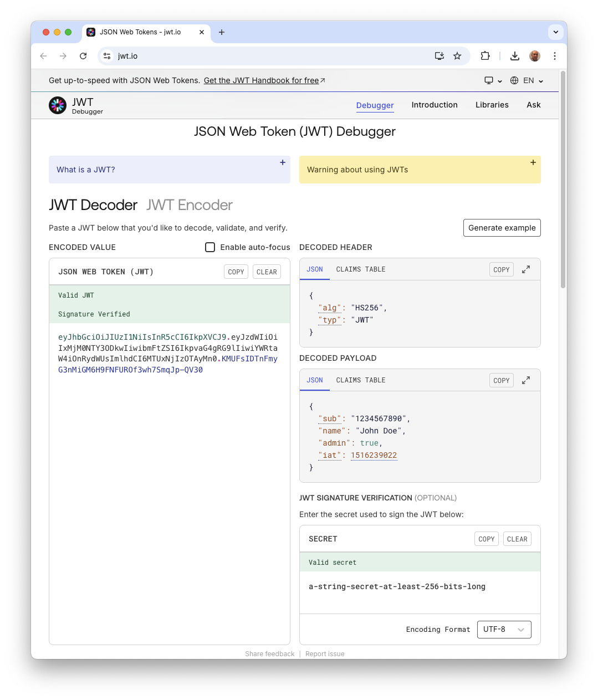Click the "John Doe" name value

[x=379, y=431]
